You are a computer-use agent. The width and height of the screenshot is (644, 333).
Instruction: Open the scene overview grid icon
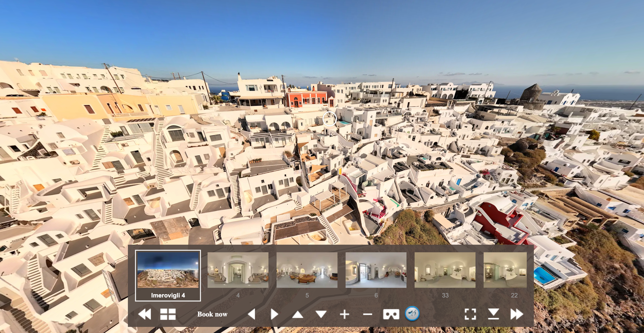(168, 314)
